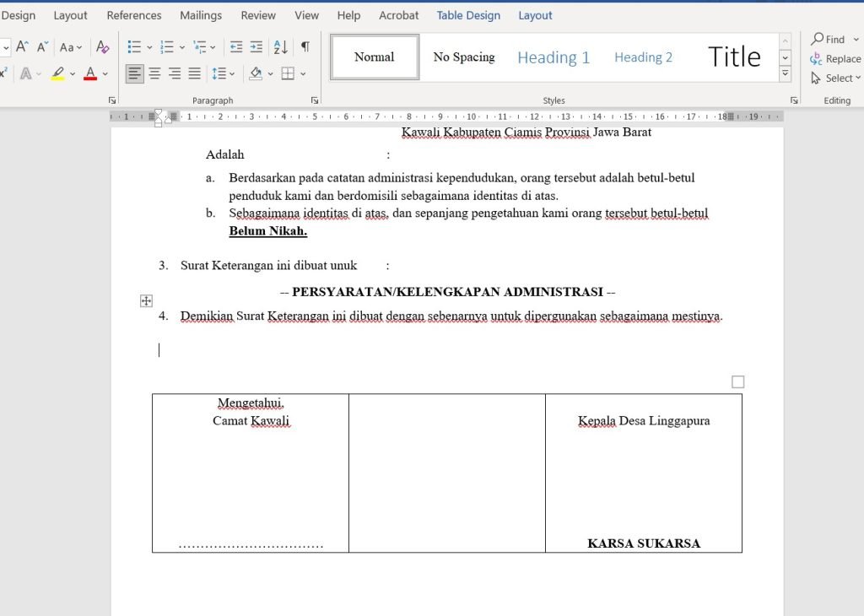
Task: Switch to the References tab
Action: pyautogui.click(x=134, y=15)
